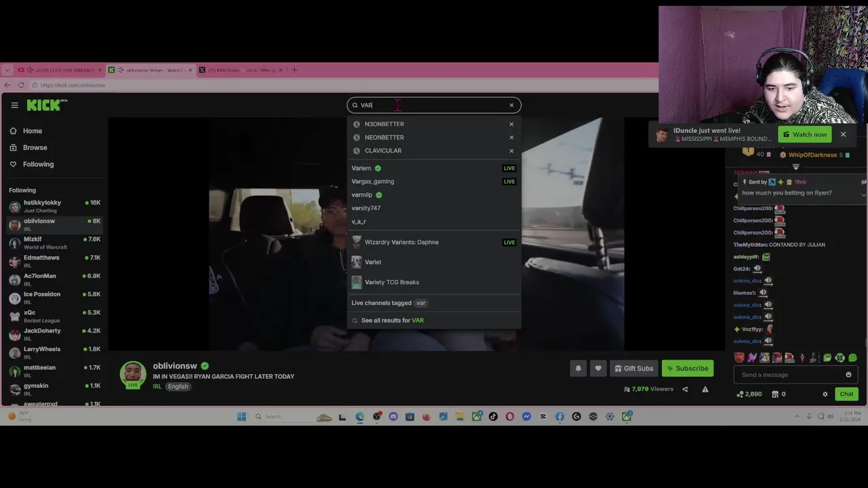Viewport: 868px width, 488px height.
Task: Open TikTok from the taskbar
Action: pyautogui.click(x=493, y=417)
